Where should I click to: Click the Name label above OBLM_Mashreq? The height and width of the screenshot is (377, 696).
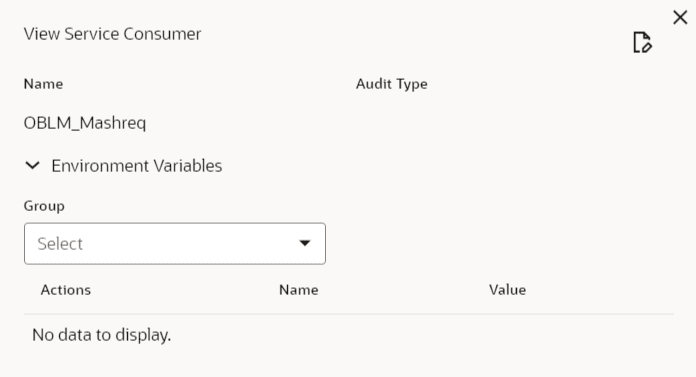[43, 84]
